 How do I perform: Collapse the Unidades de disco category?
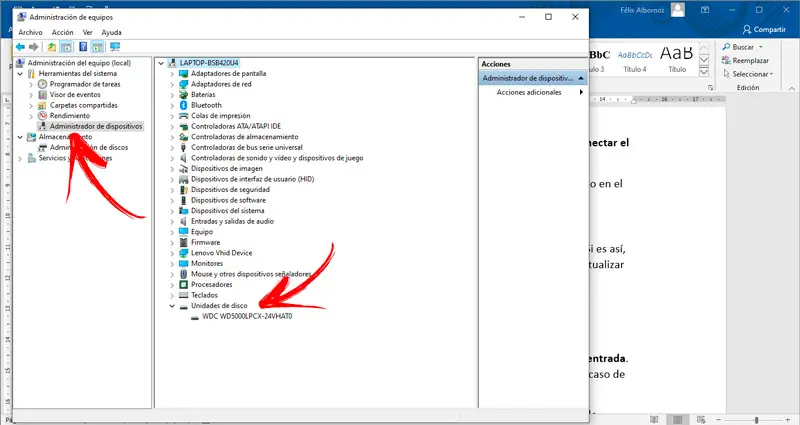pyautogui.click(x=172, y=306)
